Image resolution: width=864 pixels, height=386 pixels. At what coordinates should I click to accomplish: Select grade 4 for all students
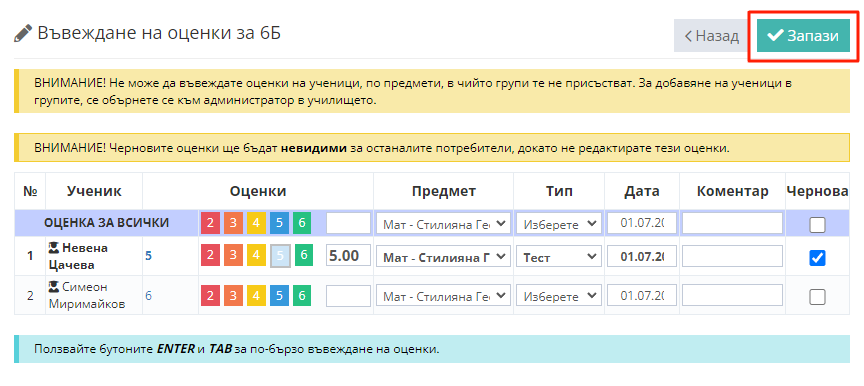256,224
